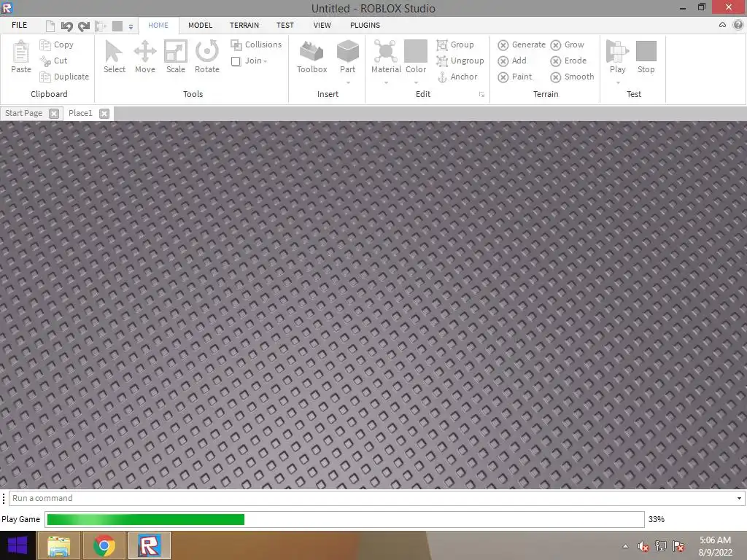Activate the Move tool
This screenshot has width=747, height=560.
coord(145,57)
